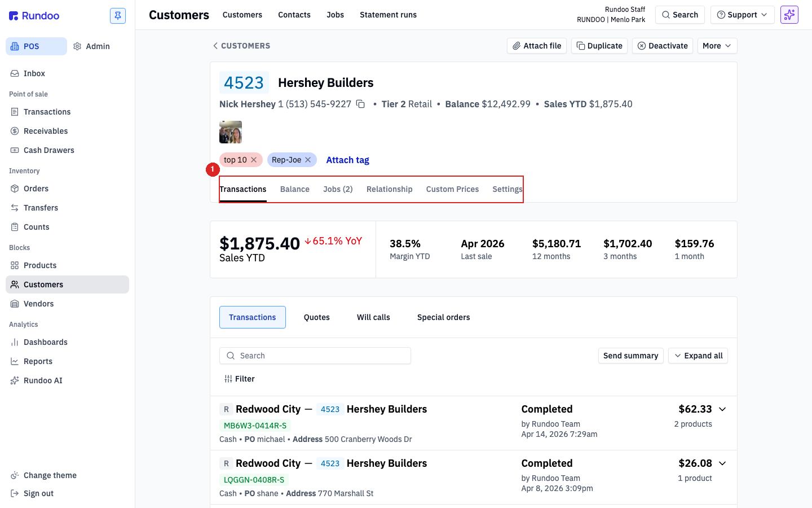The image size is (812, 508).
Task: Select the Jobs (2) tab
Action: click(338, 189)
